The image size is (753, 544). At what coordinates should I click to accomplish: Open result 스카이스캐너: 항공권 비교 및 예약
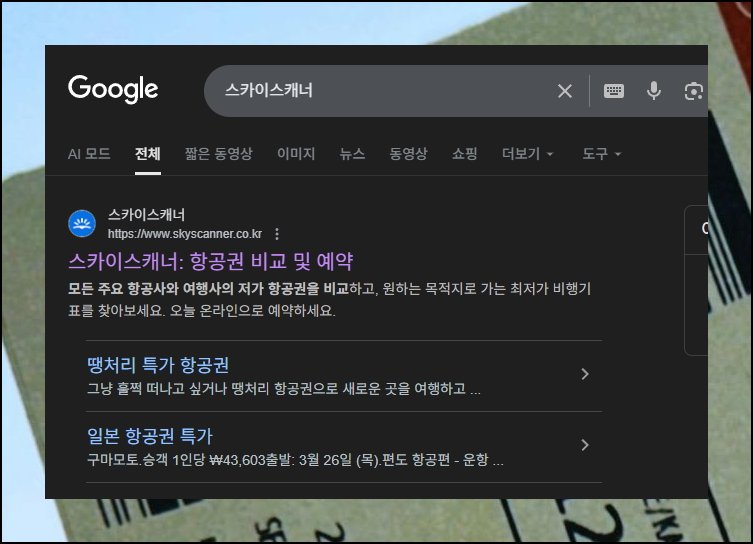point(211,261)
